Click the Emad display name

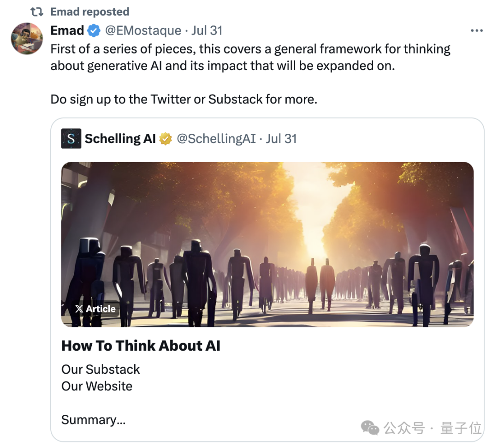click(67, 30)
